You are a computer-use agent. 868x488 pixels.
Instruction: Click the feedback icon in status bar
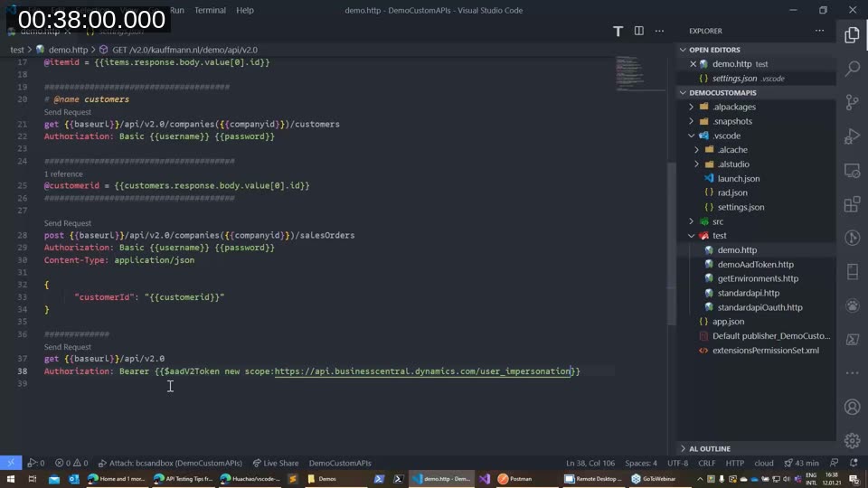834,463
